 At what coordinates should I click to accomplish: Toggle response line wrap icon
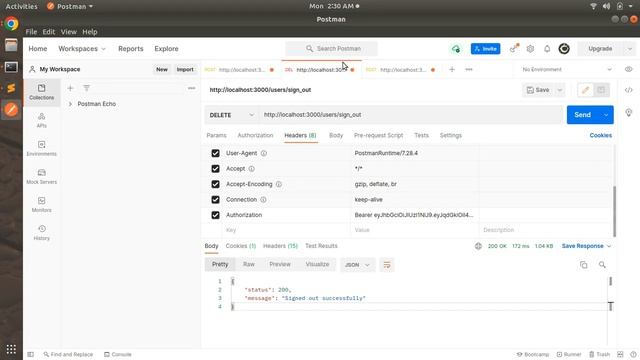pyautogui.click(x=387, y=265)
